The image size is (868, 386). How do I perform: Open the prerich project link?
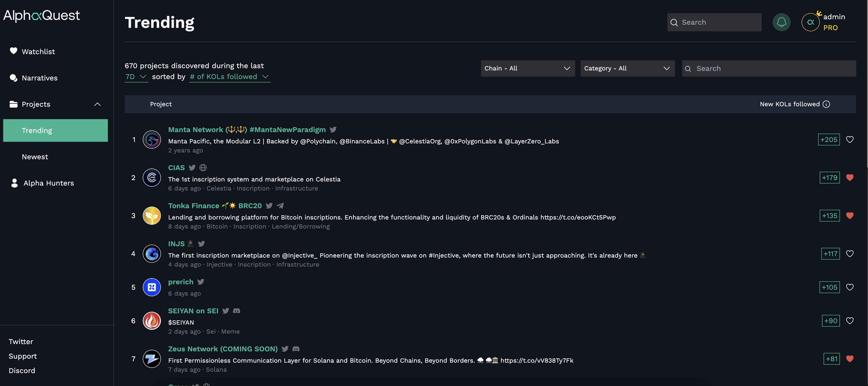[181, 282]
